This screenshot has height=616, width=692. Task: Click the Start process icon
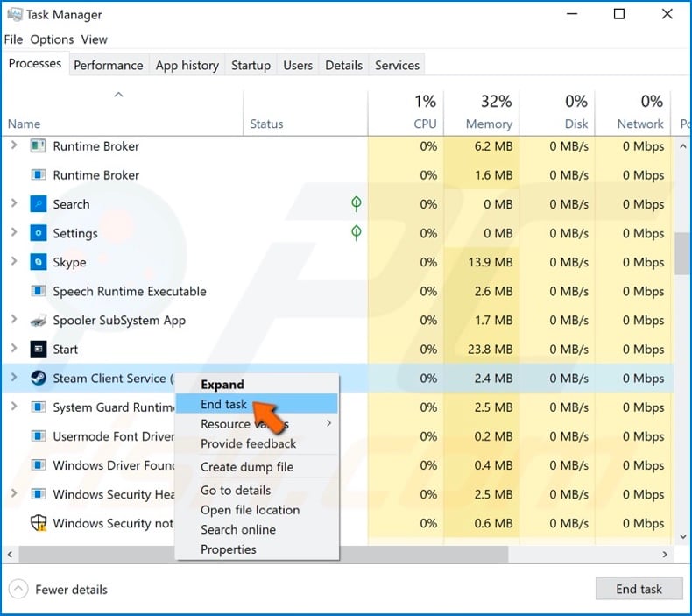click(x=39, y=349)
